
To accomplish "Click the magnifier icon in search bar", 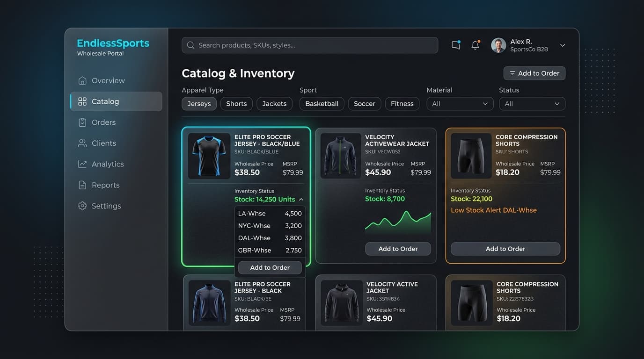I will (x=190, y=45).
